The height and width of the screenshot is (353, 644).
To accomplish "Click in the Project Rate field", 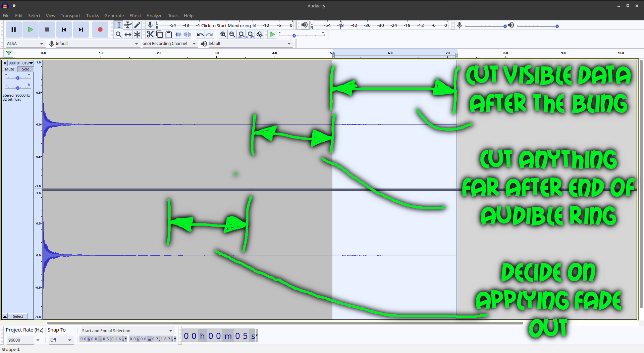I will tap(20, 340).
